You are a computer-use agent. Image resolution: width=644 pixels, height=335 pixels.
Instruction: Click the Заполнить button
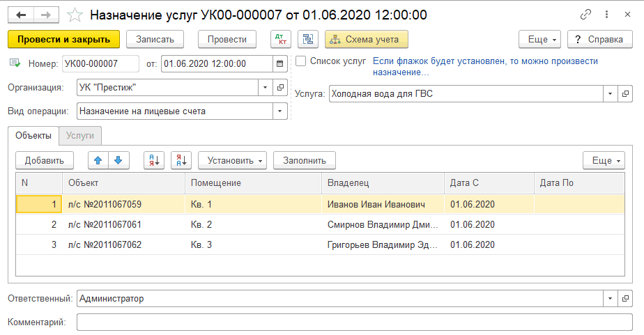(304, 160)
